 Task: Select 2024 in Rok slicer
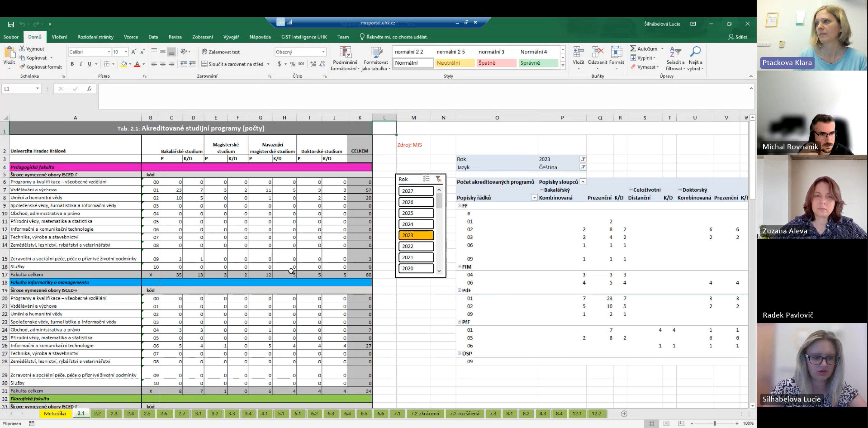click(x=416, y=224)
